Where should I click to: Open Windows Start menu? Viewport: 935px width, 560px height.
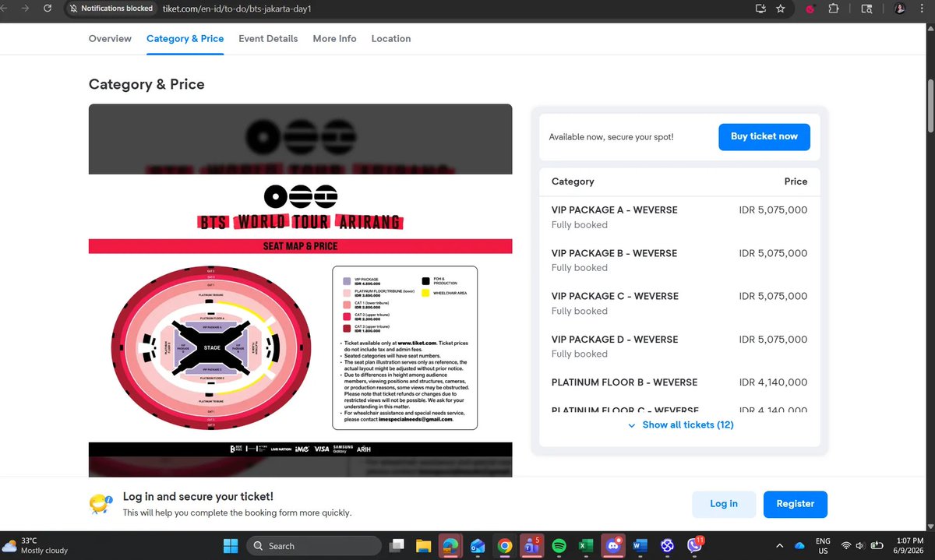point(231,546)
